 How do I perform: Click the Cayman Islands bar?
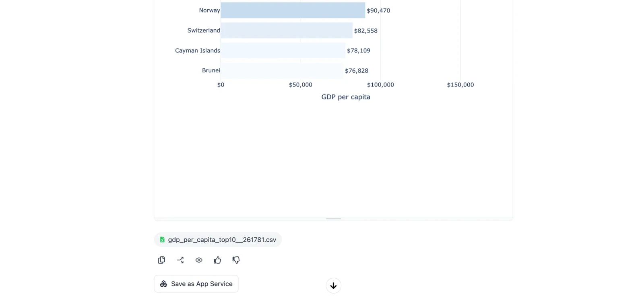pyautogui.click(x=283, y=50)
